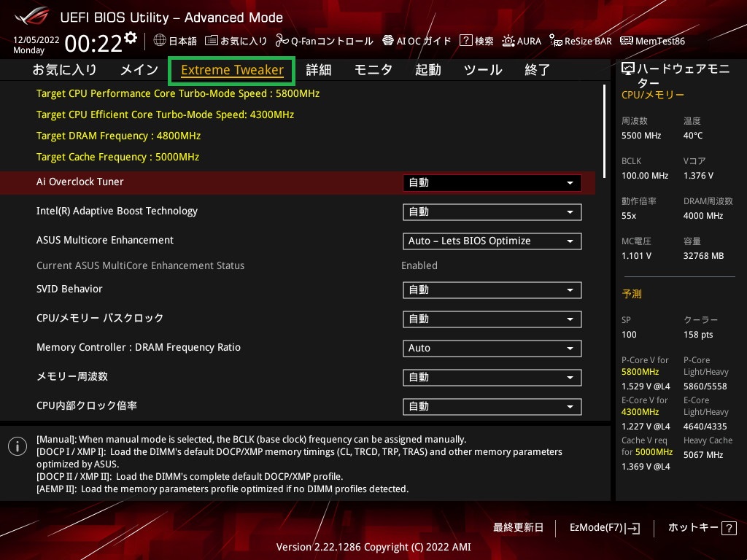Click the hardware monitor display icon
Image resolution: width=747 pixels, height=560 pixels.
(628, 69)
